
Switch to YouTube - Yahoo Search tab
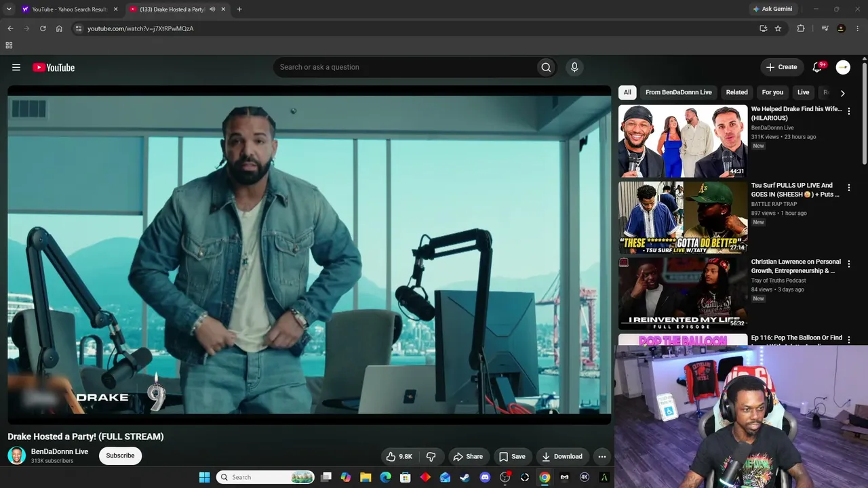click(70, 9)
